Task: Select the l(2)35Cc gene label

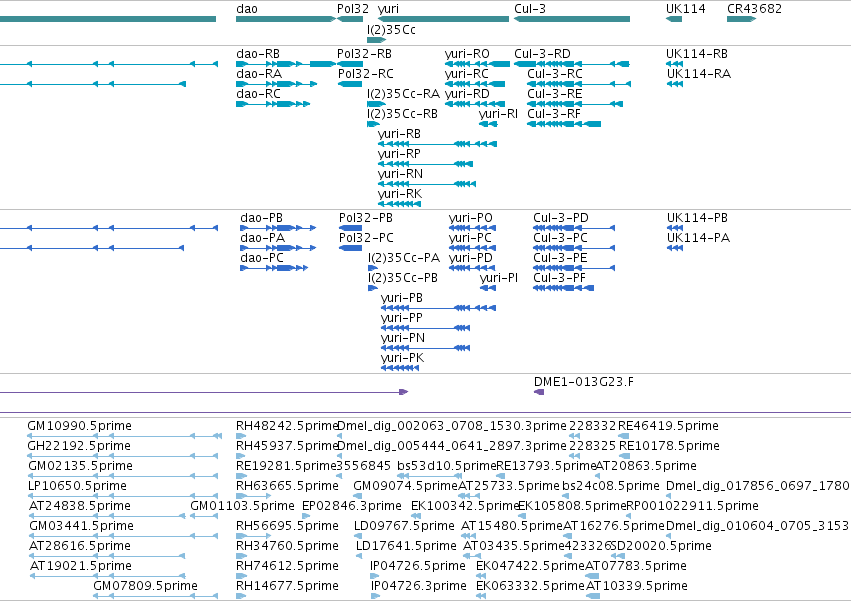Action: click(391, 30)
